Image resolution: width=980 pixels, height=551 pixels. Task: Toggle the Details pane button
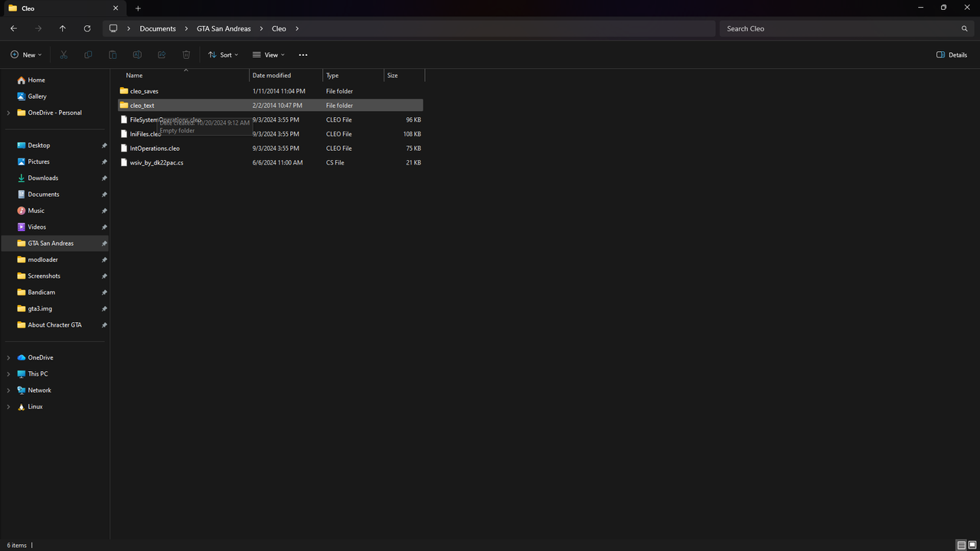(952, 55)
